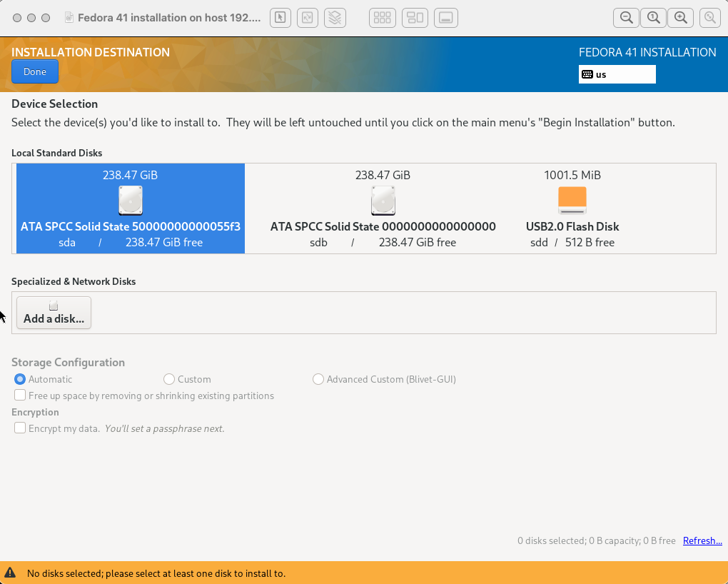Click the '0 disks selected' summary text

click(597, 540)
